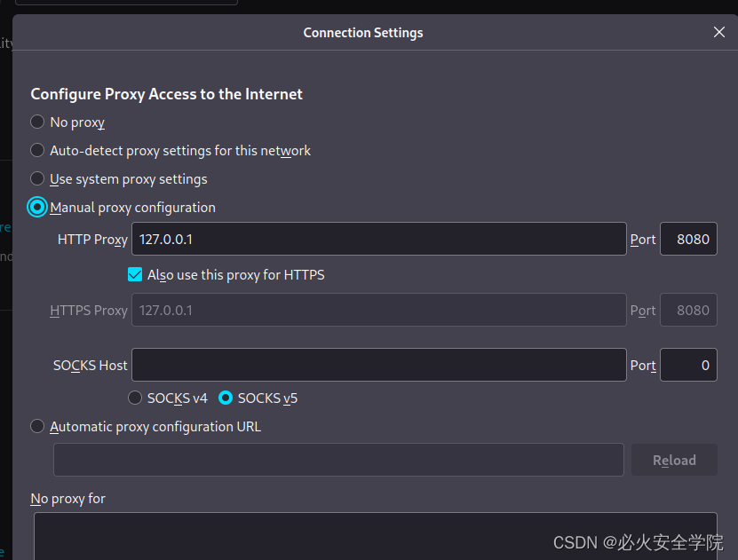Close the Connection Settings dialog

click(719, 33)
